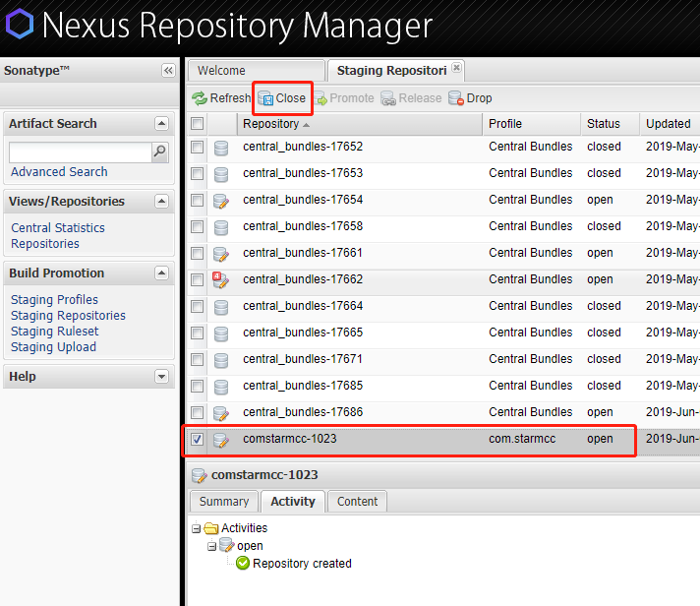Click repository icon for central_bundles-17671
Screen dimensions: 700x606
(221, 360)
